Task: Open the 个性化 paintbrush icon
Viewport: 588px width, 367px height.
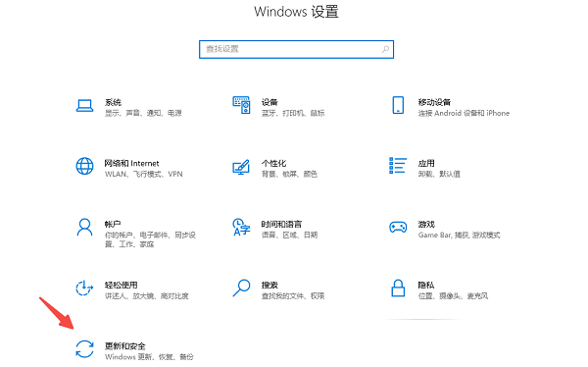Action: coord(241,167)
